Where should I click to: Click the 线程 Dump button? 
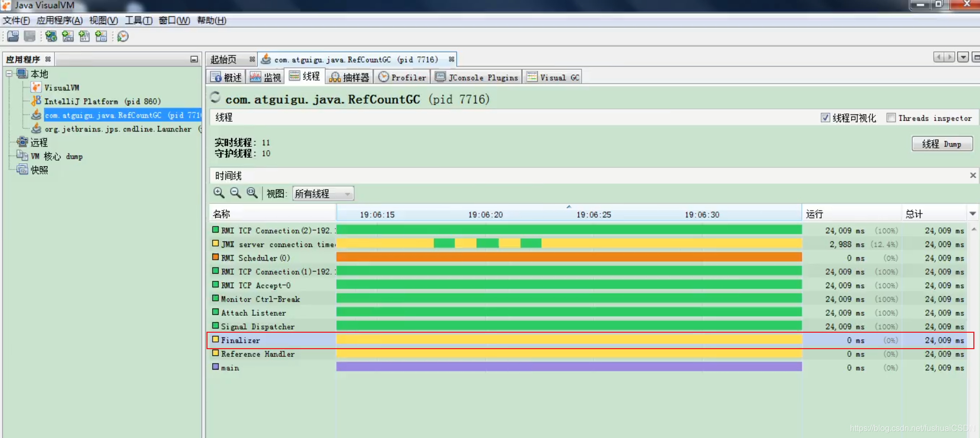pos(942,144)
